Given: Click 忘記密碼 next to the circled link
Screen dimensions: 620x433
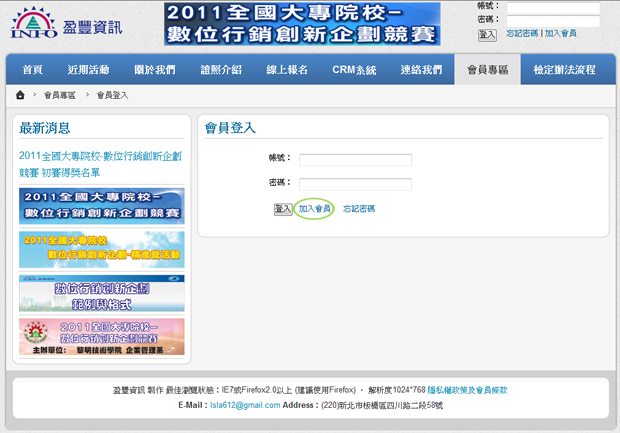Looking at the screenshot, I should pos(359,209).
